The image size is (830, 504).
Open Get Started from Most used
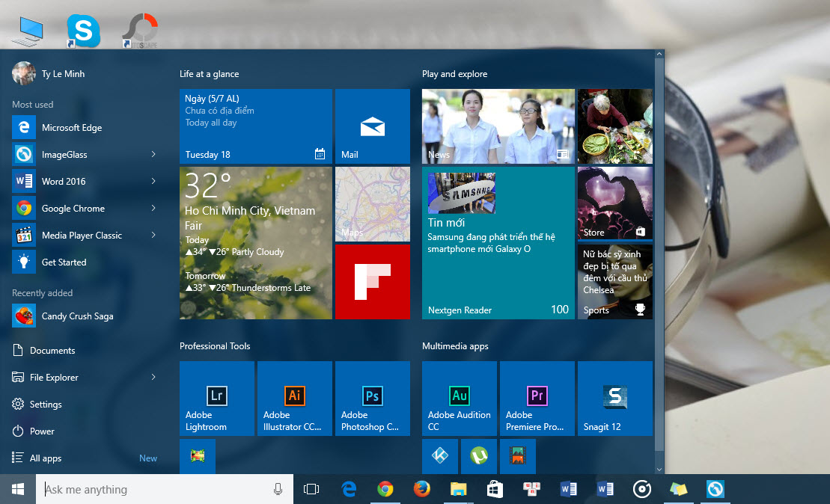[85, 262]
